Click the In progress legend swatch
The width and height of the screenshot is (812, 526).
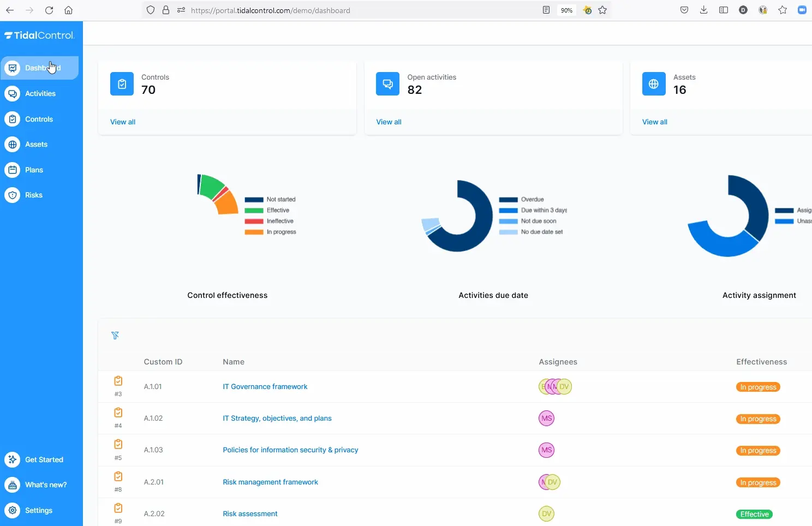(254, 232)
